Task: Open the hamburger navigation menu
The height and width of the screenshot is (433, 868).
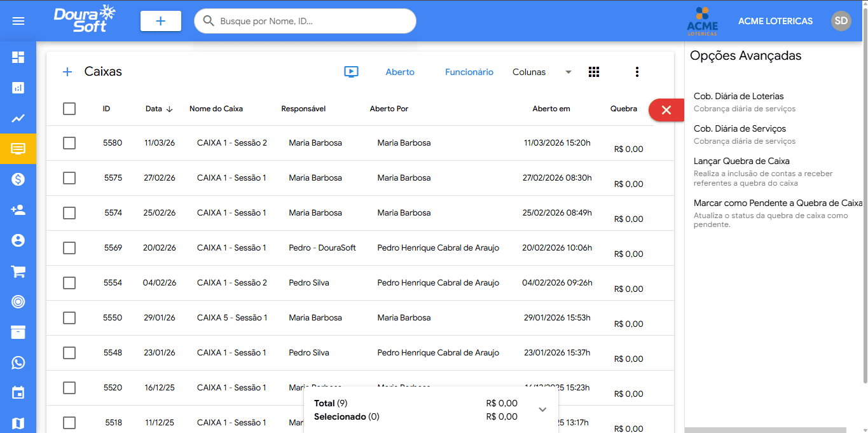Action: pos(18,21)
